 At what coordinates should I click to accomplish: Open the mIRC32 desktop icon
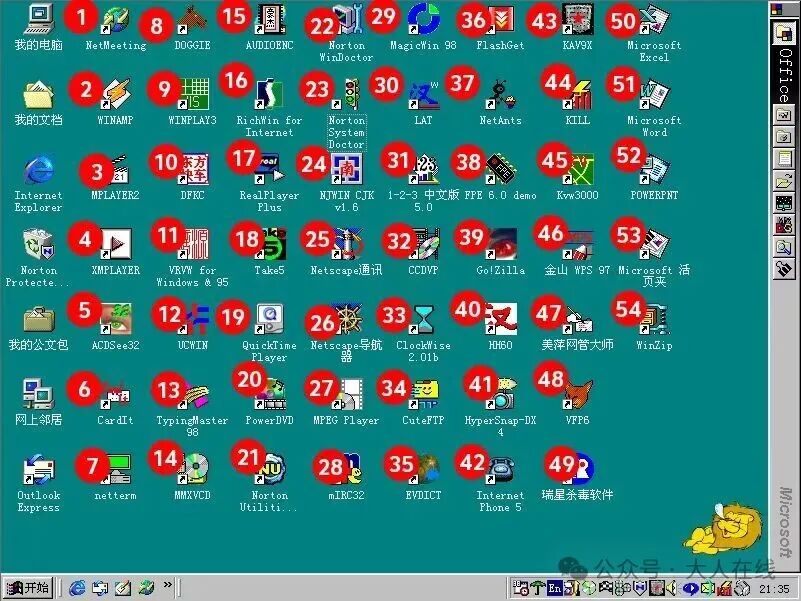point(347,470)
